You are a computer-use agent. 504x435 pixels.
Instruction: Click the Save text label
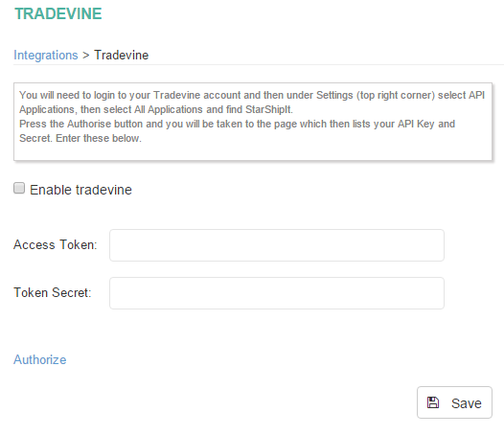[x=467, y=403]
